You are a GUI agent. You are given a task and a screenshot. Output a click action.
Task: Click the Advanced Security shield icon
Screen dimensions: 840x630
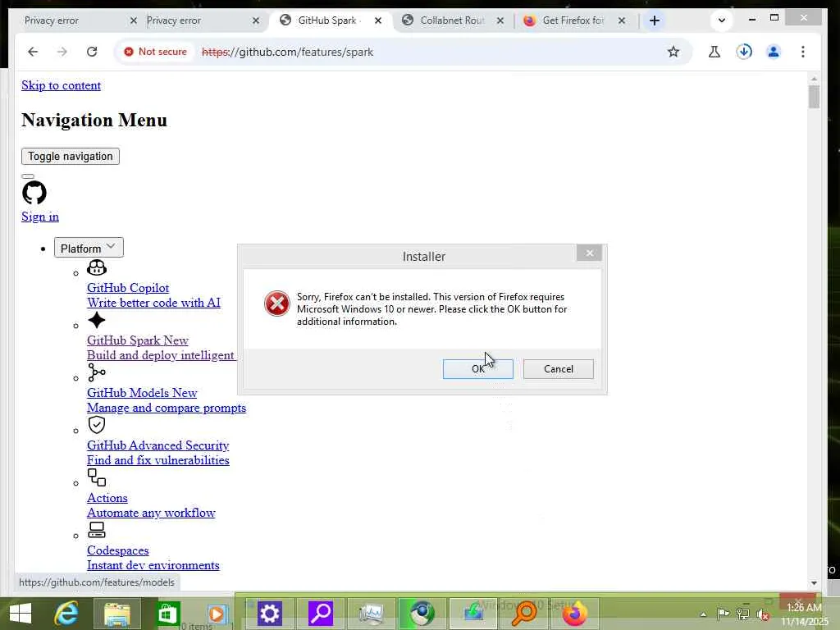(97, 425)
